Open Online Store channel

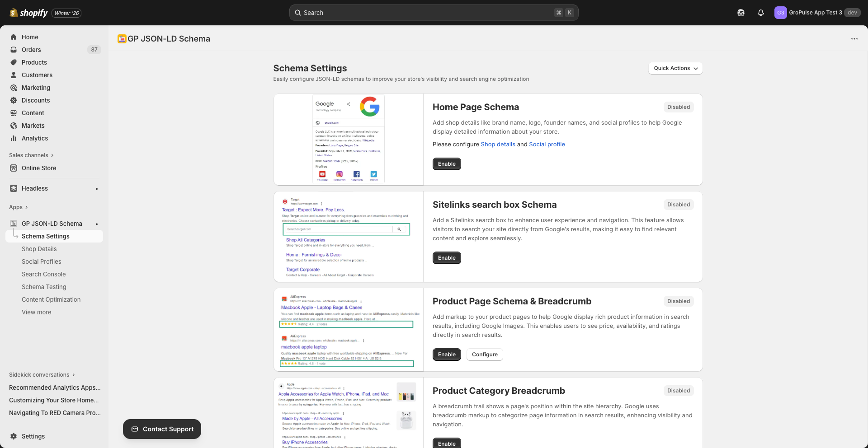[x=38, y=168]
